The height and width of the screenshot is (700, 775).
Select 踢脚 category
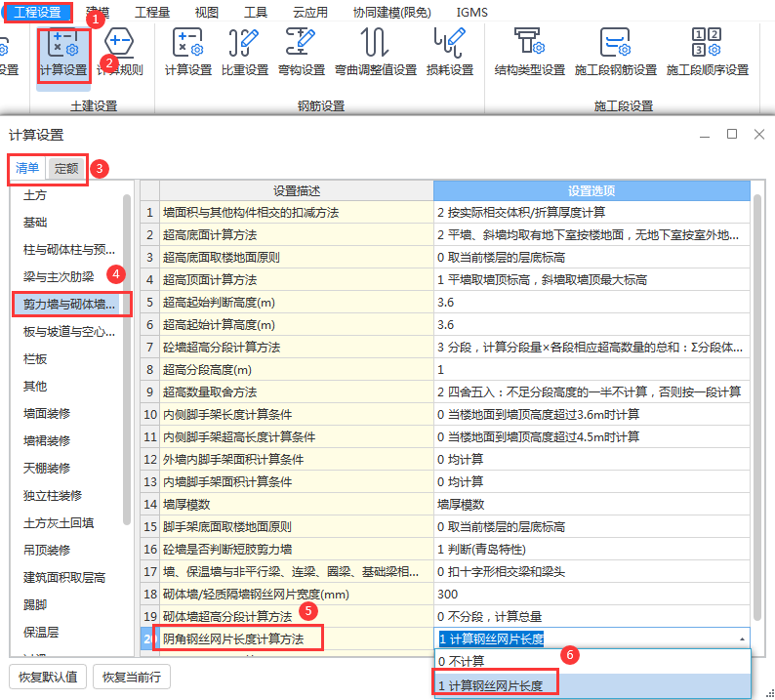(34, 604)
